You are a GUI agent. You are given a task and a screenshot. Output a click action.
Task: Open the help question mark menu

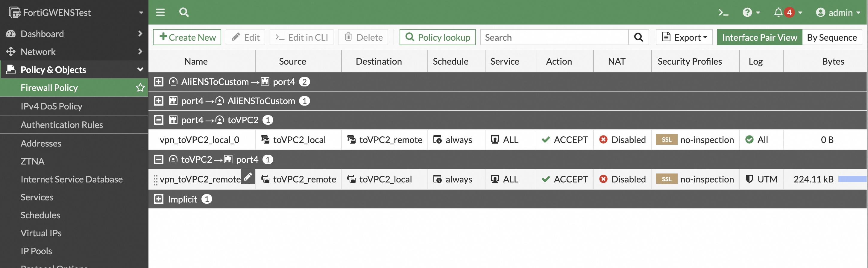click(x=751, y=13)
